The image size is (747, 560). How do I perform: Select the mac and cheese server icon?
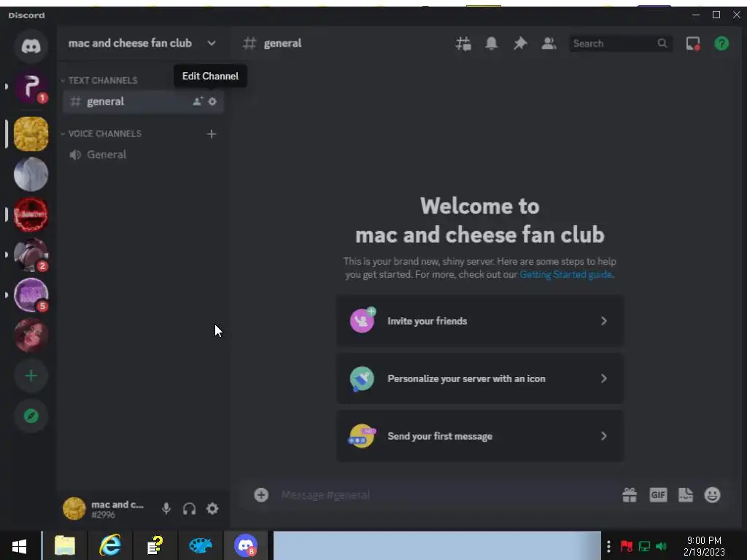click(x=31, y=134)
